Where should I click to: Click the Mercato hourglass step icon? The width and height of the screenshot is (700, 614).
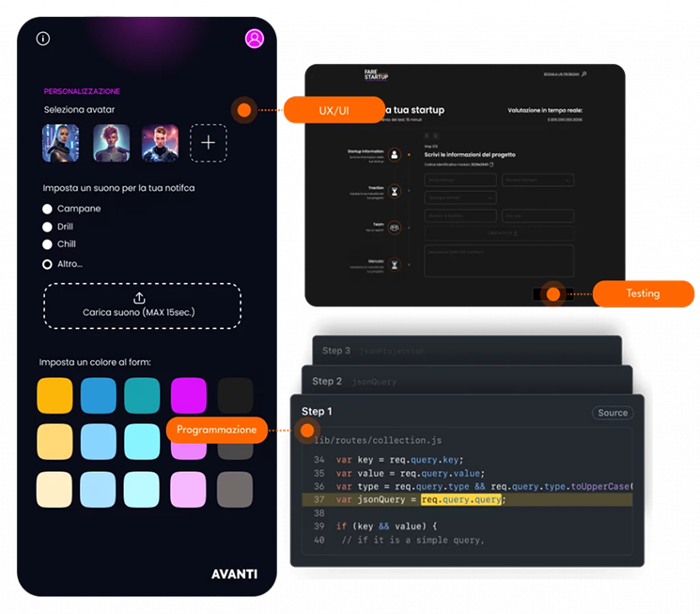(x=395, y=265)
